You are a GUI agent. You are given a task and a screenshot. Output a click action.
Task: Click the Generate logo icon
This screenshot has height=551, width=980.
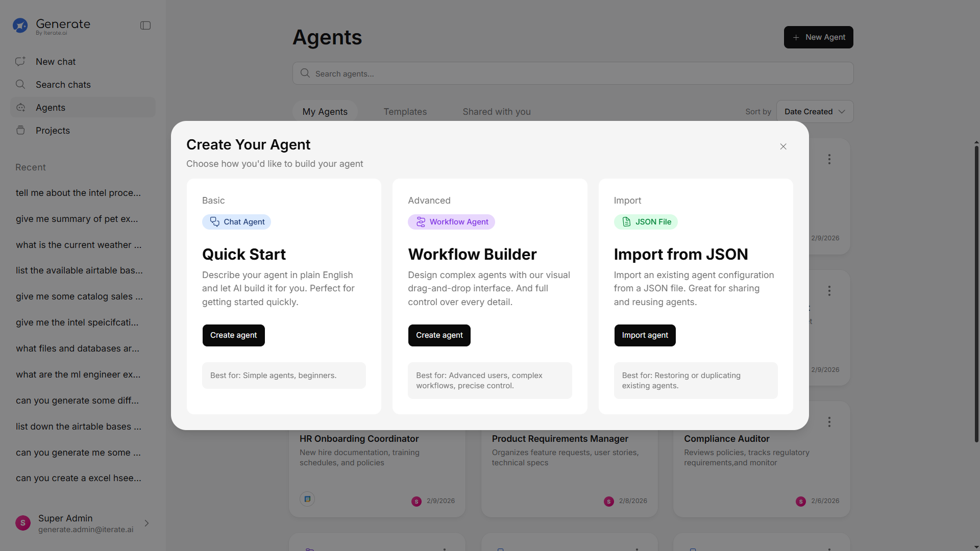click(20, 26)
